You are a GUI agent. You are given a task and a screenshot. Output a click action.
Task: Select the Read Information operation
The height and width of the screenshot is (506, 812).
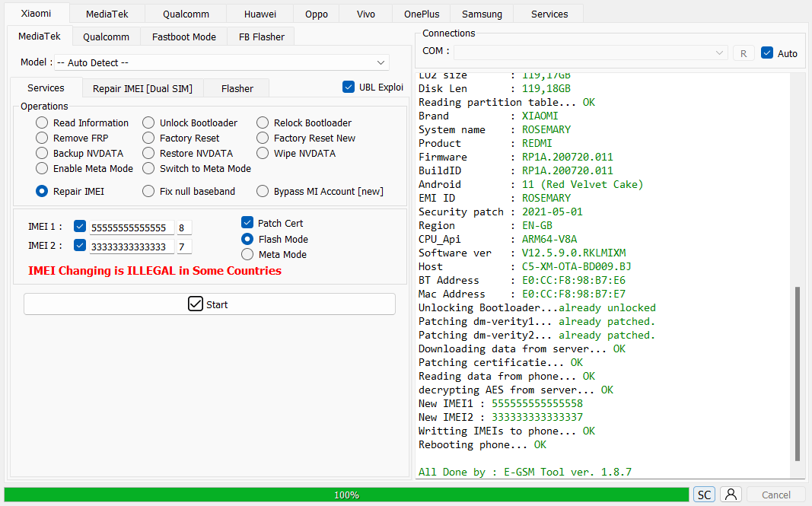click(x=41, y=123)
